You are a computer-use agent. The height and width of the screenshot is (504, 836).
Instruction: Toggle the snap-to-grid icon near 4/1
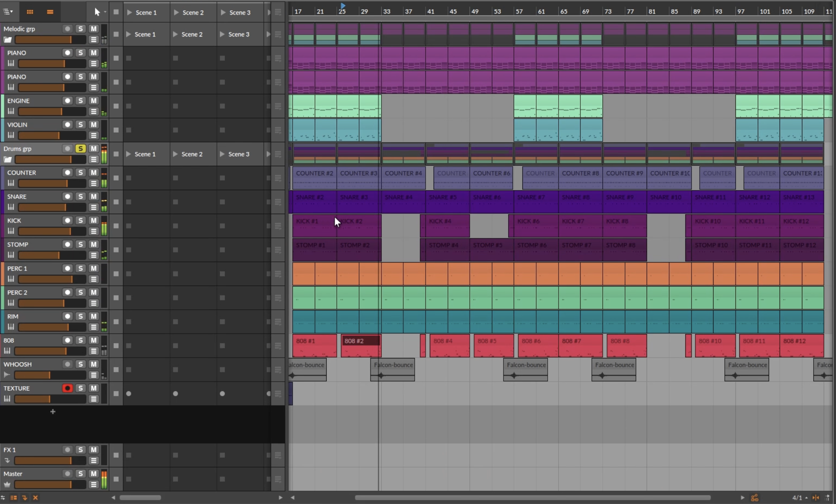pyautogui.click(x=816, y=498)
